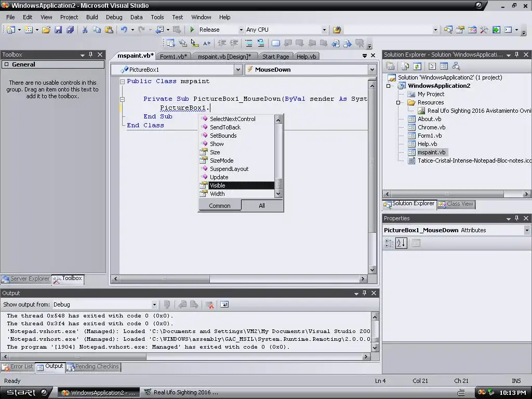This screenshot has height=399, width=532.
Task: Save the current file with the floppy icon
Action: 58,30
